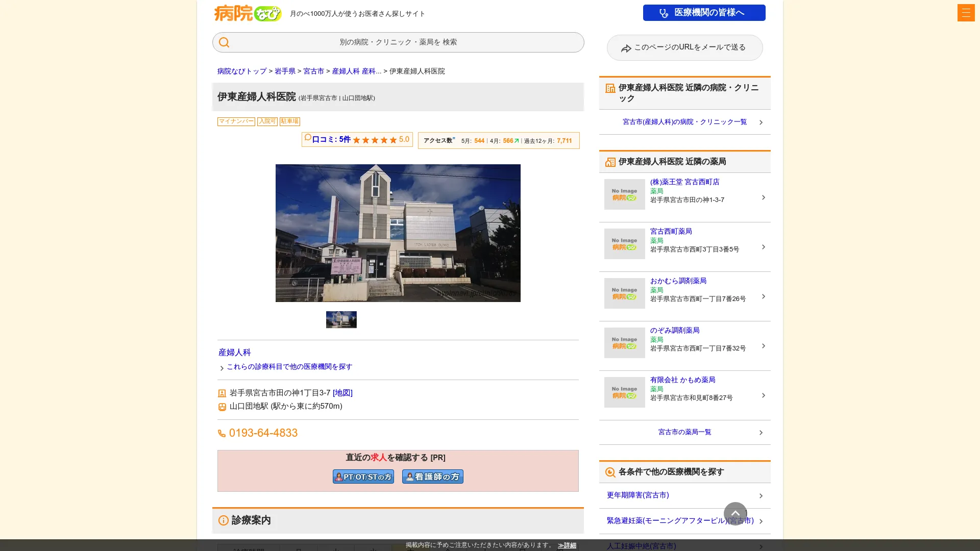Click the address building icon
This screenshot has width=980, height=551.
click(222, 393)
